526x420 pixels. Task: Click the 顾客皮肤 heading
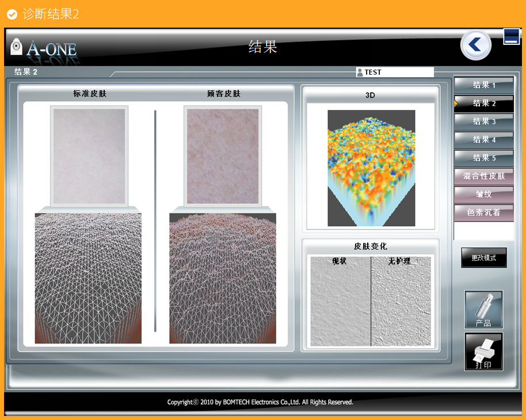224,94
